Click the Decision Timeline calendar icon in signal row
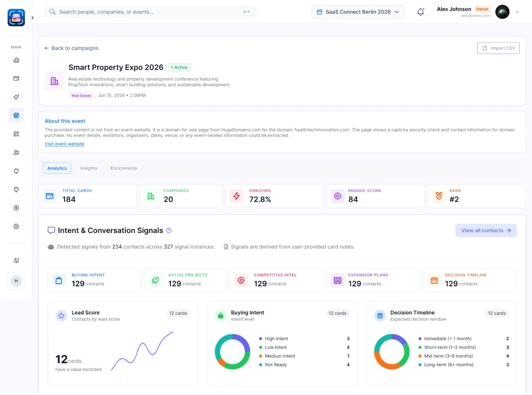Screen dimensions: 532x395 434,280
